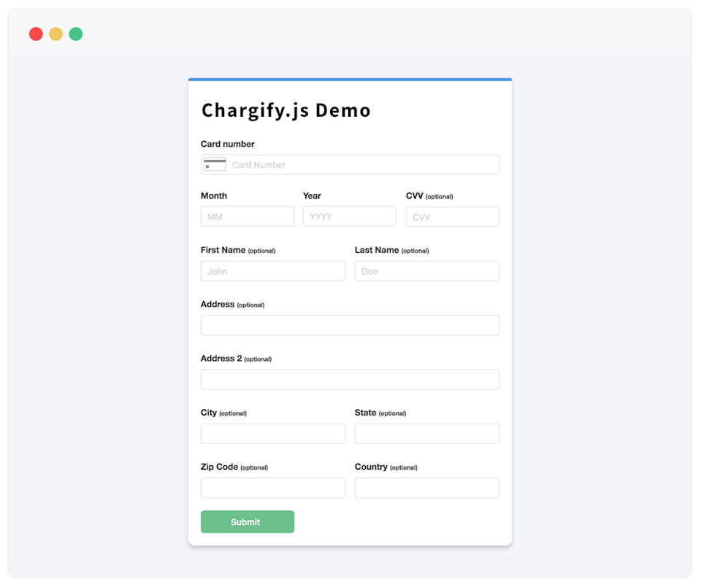
Task: Click the Year label text
Action: coord(312,196)
